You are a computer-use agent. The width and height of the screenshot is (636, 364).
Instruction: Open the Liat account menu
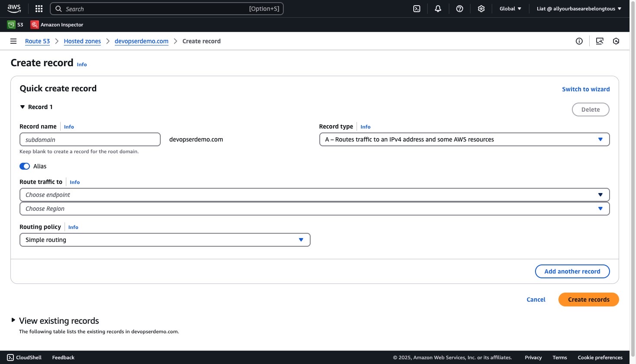point(579,9)
